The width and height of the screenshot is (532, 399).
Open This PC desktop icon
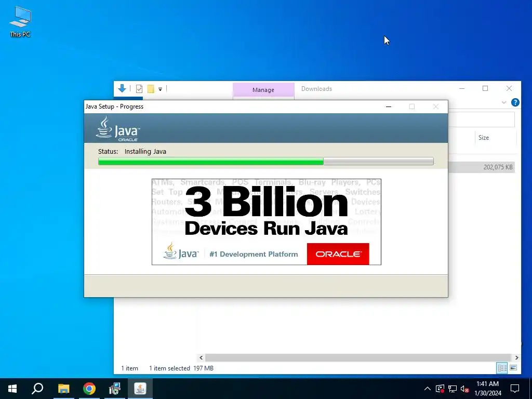point(20,22)
